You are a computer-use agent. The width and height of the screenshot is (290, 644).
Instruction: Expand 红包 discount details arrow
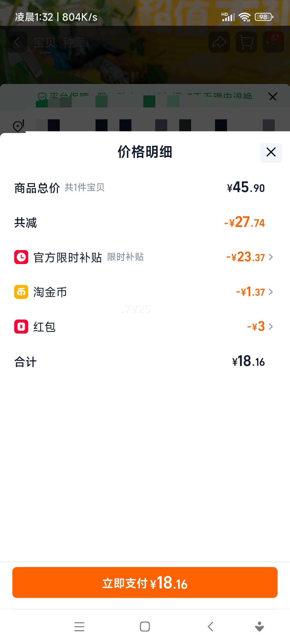point(271,327)
